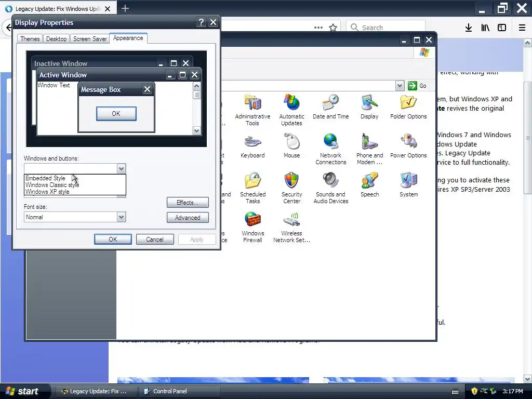Open the browser hamburger menu

[x=522, y=28]
